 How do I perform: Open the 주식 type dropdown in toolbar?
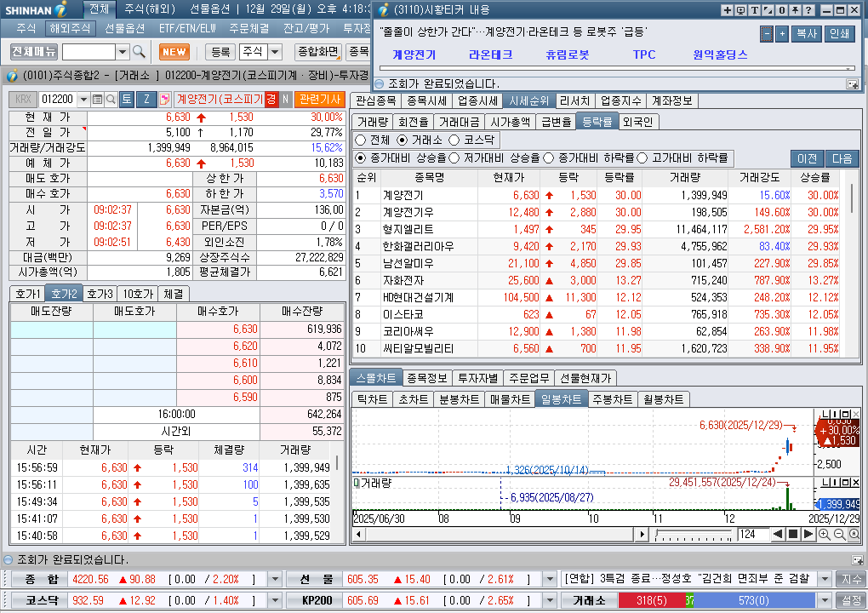275,52
